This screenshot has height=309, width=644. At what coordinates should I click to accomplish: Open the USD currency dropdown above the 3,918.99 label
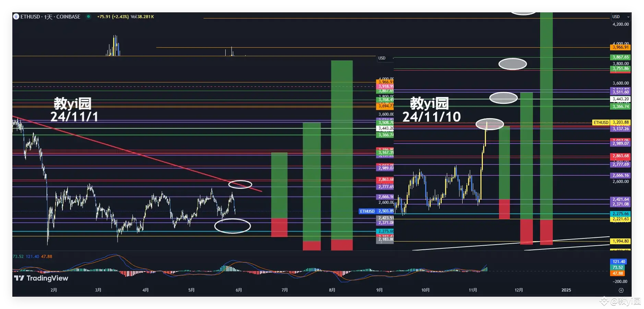click(385, 58)
